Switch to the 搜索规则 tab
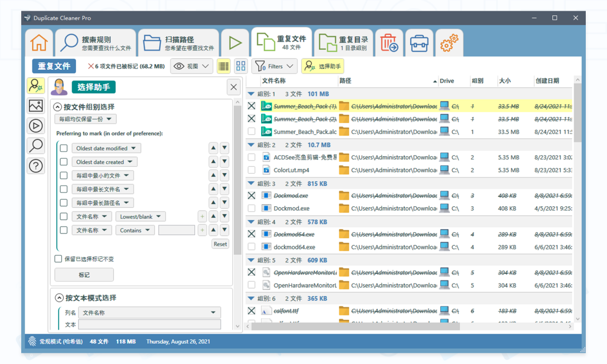Viewport: 607px width, 364px height. (96, 43)
